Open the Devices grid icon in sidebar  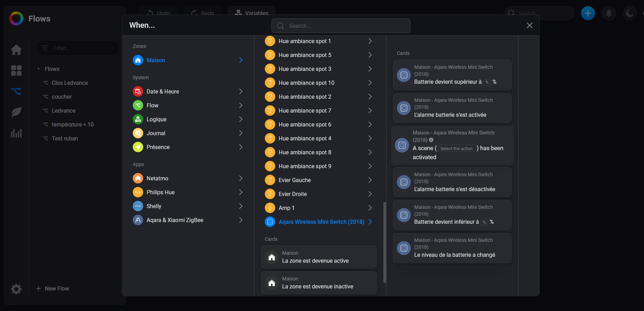tap(16, 71)
